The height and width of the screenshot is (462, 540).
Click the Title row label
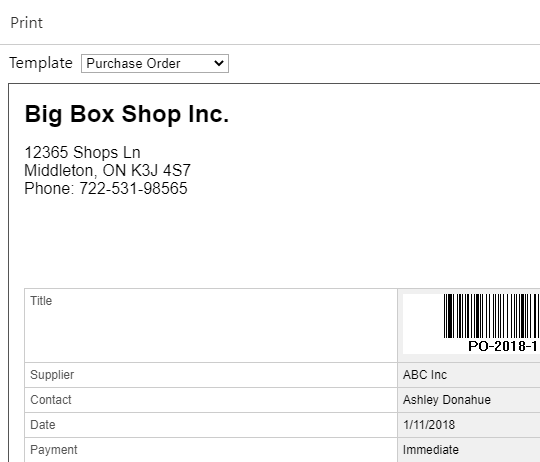point(41,301)
